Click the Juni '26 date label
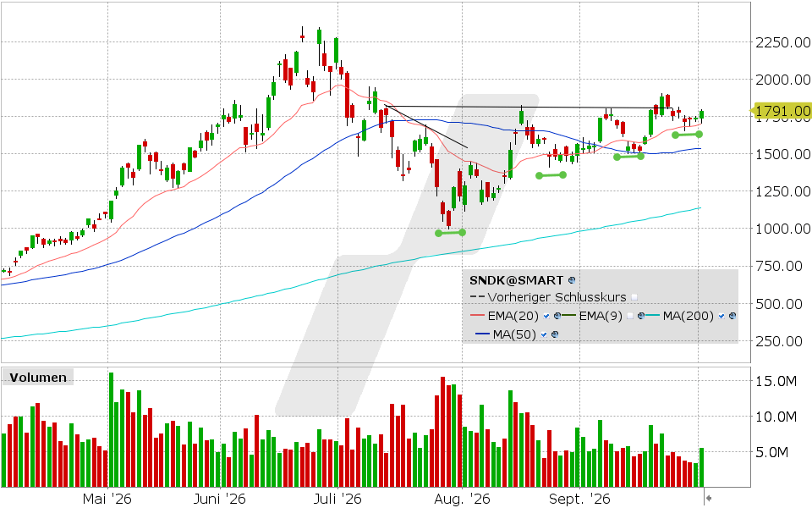 click(220, 500)
